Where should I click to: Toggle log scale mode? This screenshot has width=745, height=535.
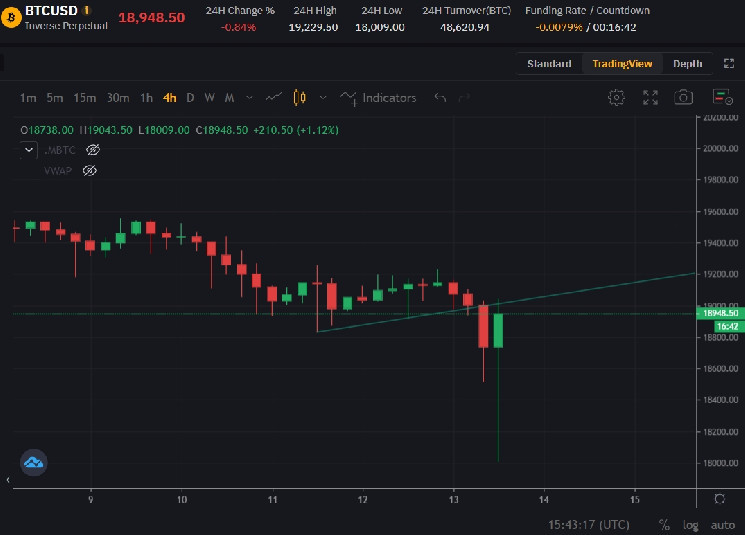[x=690, y=525]
